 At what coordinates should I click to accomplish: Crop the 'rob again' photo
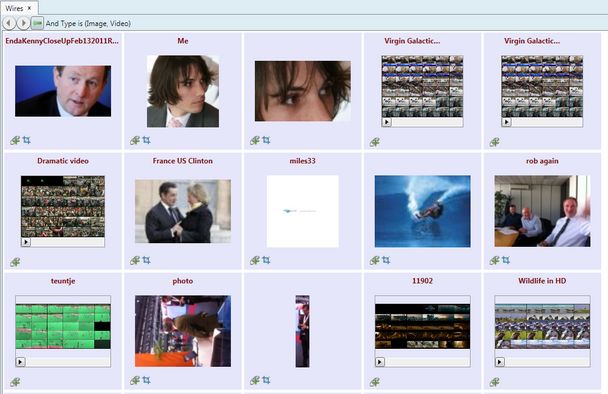(x=506, y=260)
